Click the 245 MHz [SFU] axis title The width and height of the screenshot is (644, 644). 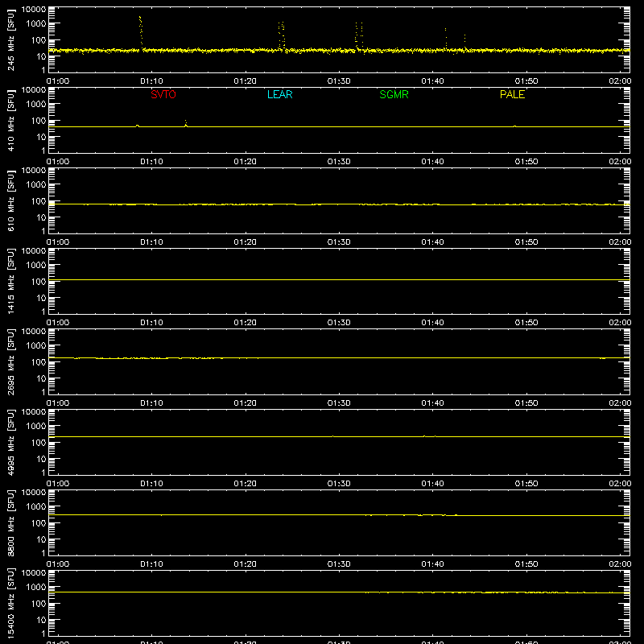coord(11,39)
